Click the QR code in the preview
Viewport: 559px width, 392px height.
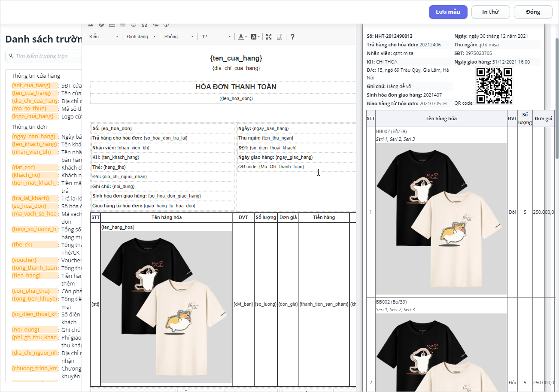494,85
